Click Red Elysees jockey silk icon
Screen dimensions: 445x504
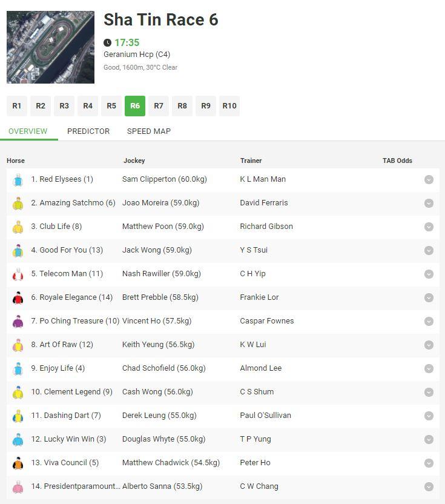[18, 180]
